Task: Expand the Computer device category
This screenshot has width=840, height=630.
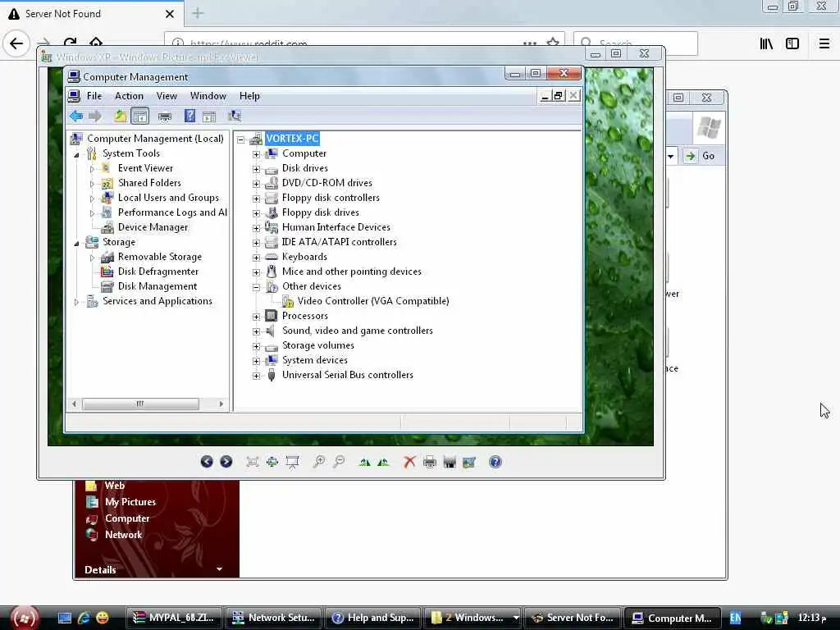Action: click(256, 154)
